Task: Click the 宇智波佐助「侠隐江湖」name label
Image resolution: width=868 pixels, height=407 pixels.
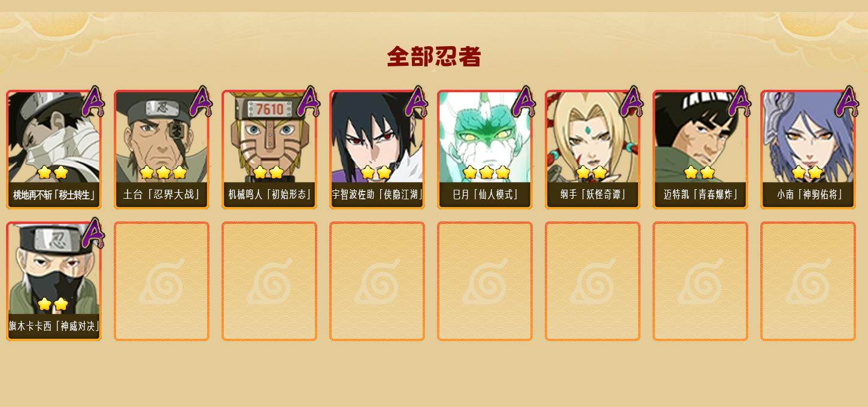Action: [377, 195]
